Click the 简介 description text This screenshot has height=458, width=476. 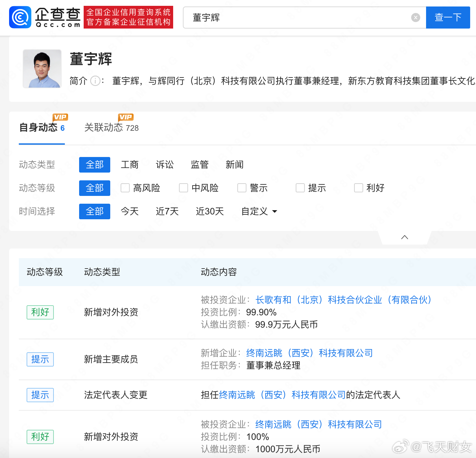[x=294, y=81]
